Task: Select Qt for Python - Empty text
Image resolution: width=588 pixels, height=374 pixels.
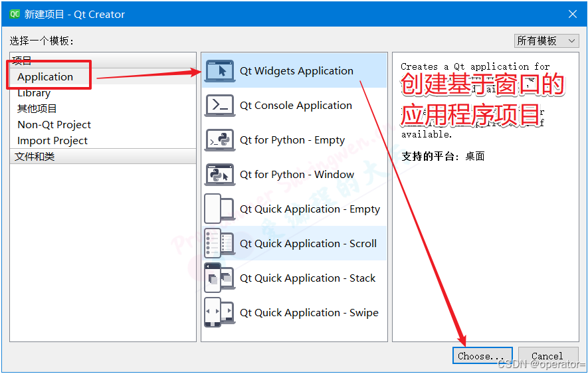Action: tap(292, 140)
